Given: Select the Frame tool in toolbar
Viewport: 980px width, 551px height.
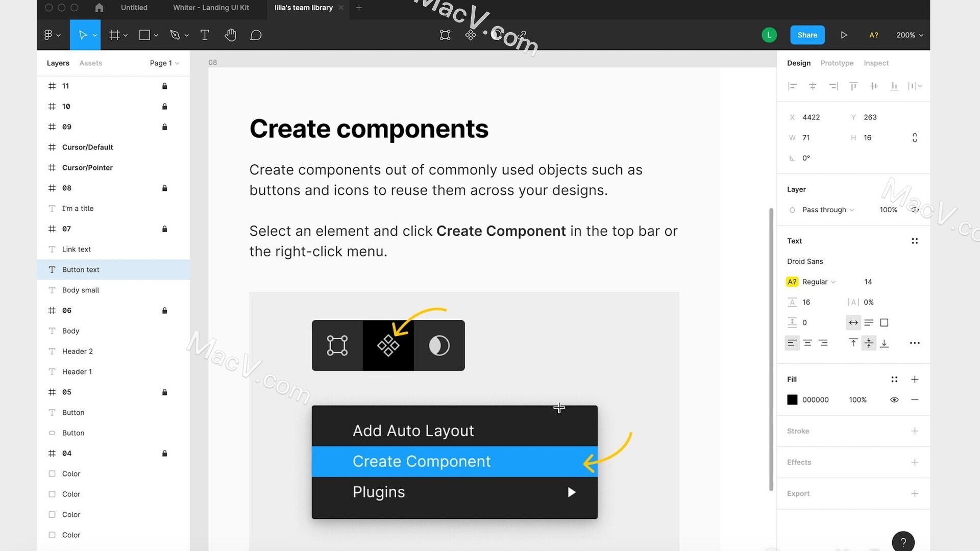Looking at the screenshot, I should click(114, 35).
